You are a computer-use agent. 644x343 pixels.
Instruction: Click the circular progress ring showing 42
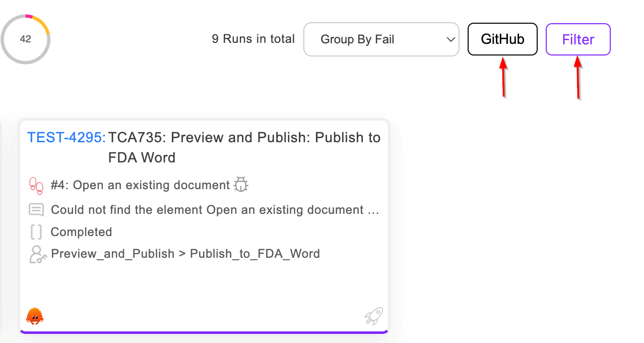[x=26, y=39]
